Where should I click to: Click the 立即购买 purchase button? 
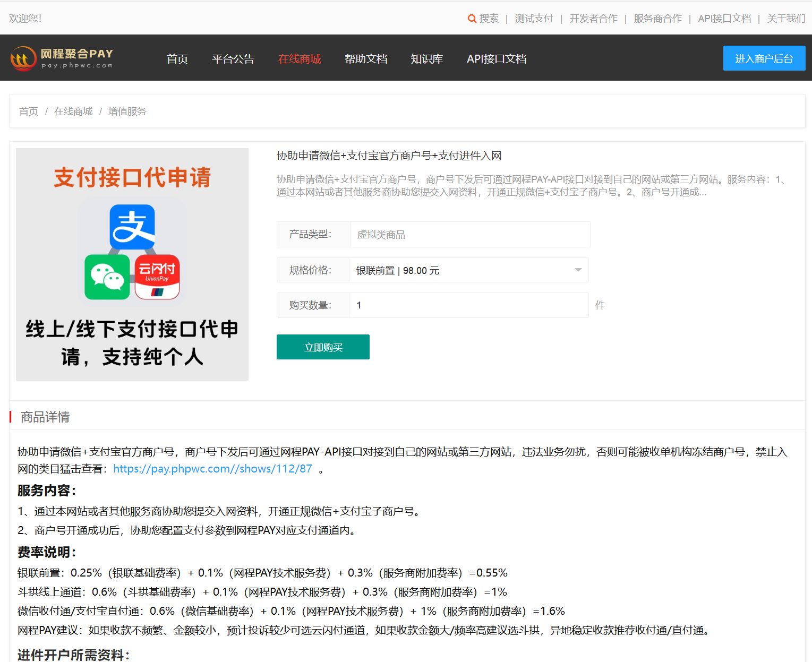[322, 347]
